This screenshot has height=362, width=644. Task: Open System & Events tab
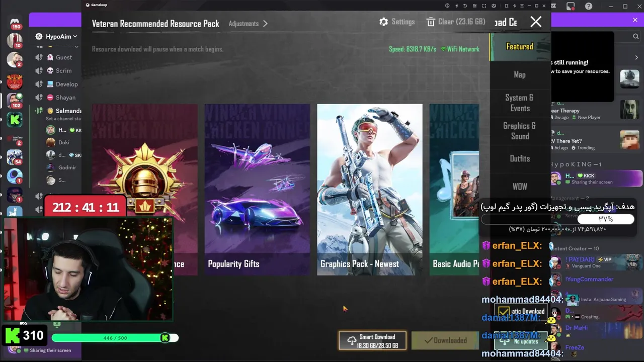point(520,103)
